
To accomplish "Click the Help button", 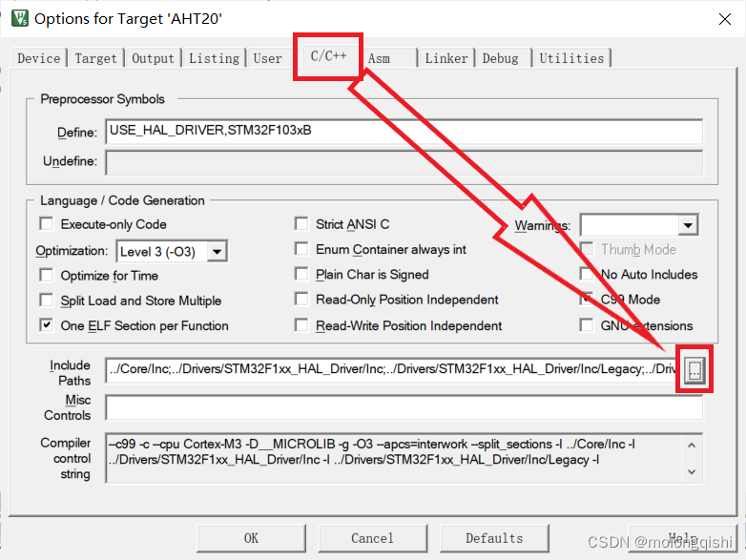I will click(x=683, y=538).
